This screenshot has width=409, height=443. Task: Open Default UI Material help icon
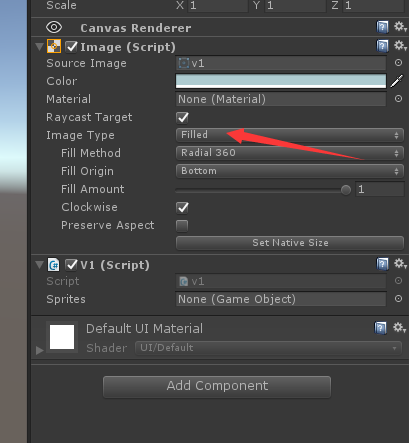pos(381,328)
